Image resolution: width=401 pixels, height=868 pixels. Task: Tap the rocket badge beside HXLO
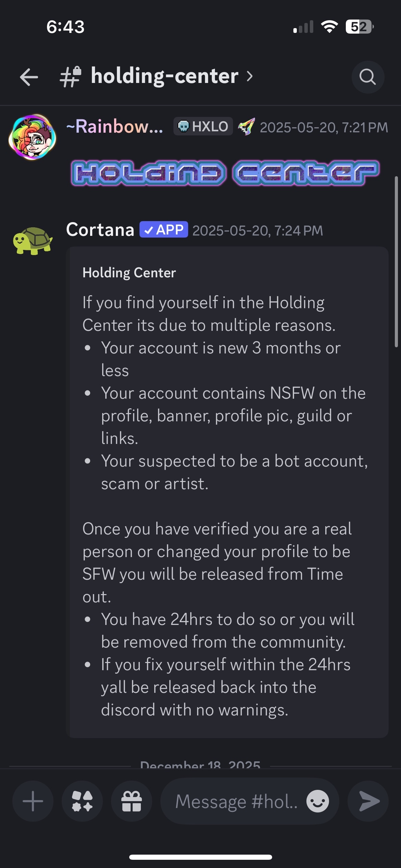coord(246,127)
